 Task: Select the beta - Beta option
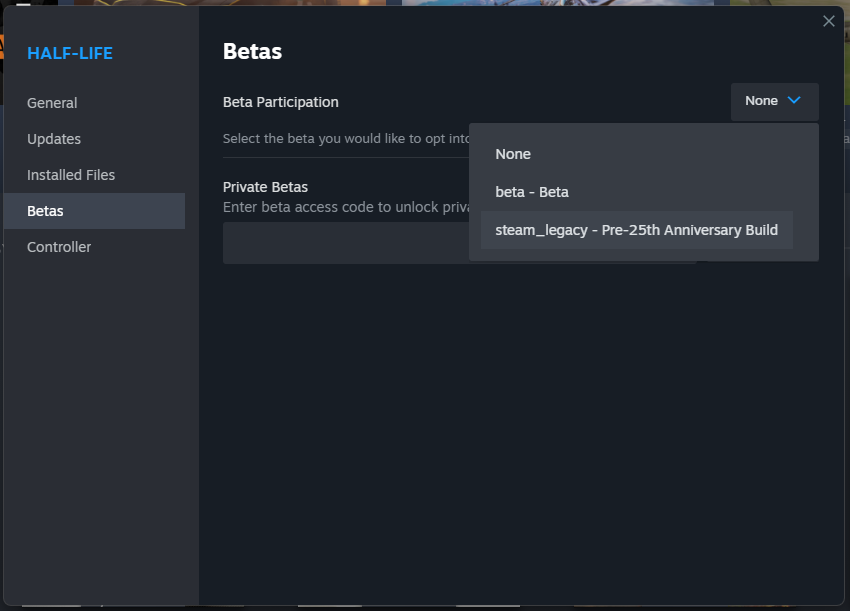[532, 192]
